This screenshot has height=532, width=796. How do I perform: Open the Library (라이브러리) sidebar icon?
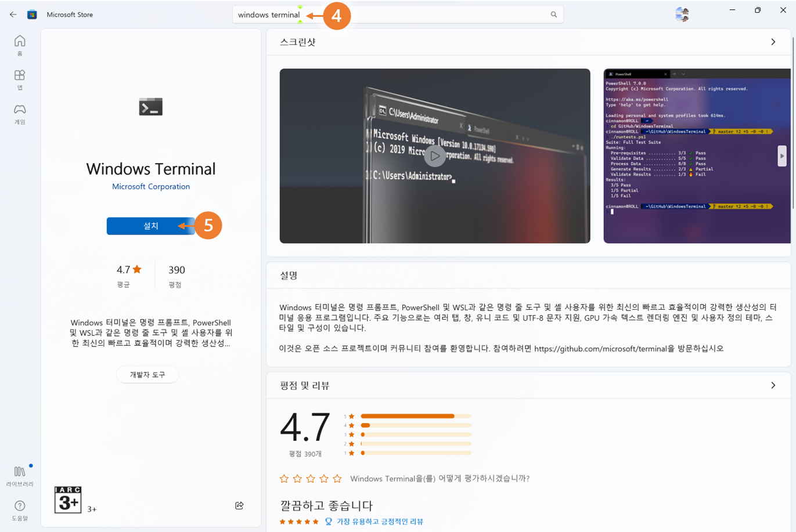[20, 476]
